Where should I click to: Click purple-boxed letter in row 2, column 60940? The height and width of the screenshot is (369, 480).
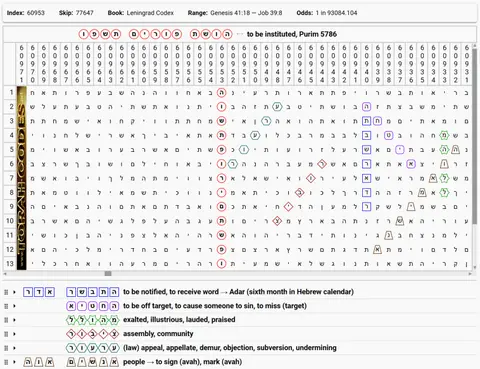(x=366, y=107)
